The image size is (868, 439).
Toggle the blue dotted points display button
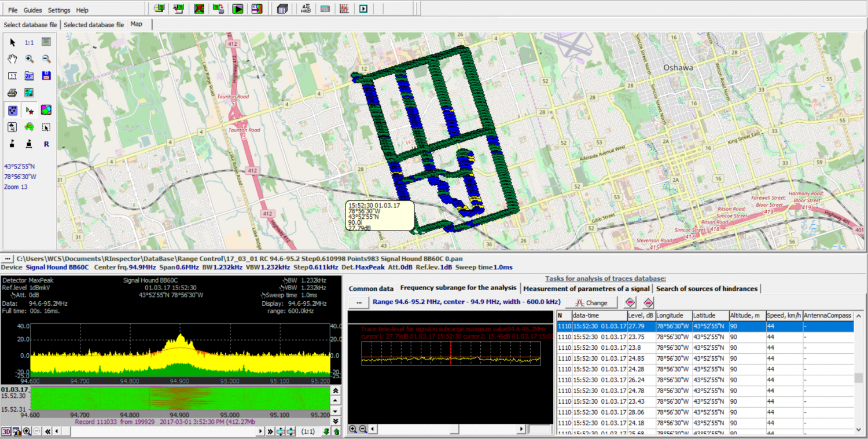[12, 110]
